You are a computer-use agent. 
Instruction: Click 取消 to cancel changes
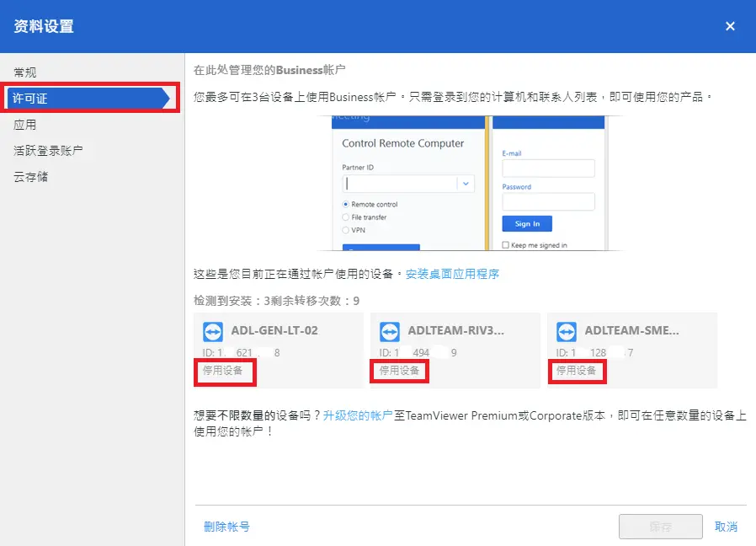(x=726, y=527)
